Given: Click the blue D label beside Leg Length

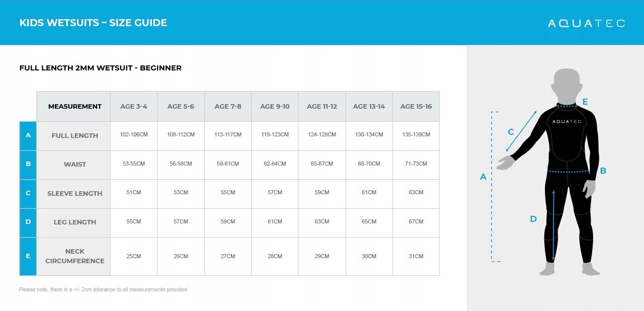Looking at the screenshot, I should click(28, 222).
